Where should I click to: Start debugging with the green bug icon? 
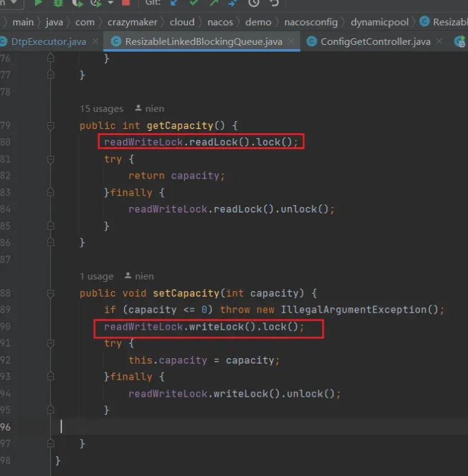click(x=58, y=2)
